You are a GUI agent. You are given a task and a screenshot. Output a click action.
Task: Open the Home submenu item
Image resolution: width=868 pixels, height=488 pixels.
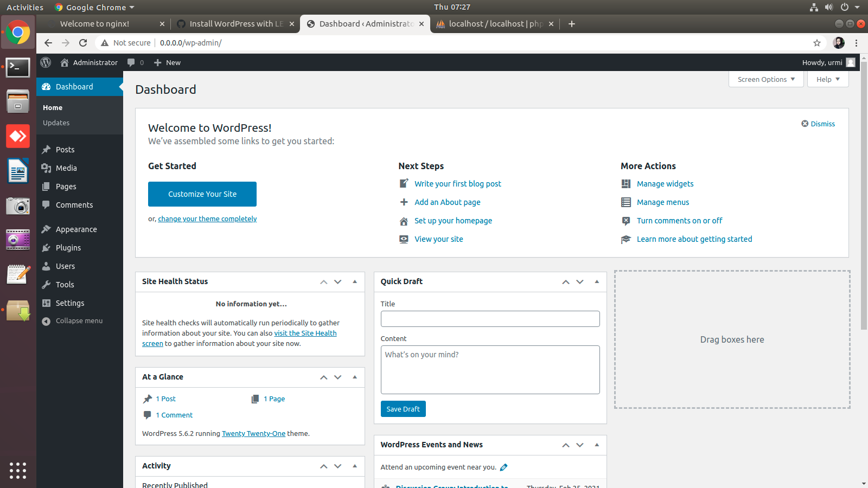(53, 108)
